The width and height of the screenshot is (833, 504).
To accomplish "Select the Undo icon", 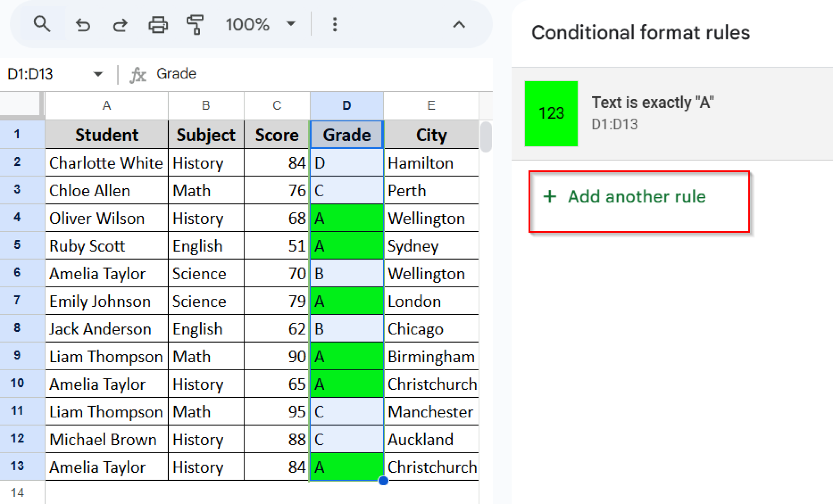I will coord(83,24).
